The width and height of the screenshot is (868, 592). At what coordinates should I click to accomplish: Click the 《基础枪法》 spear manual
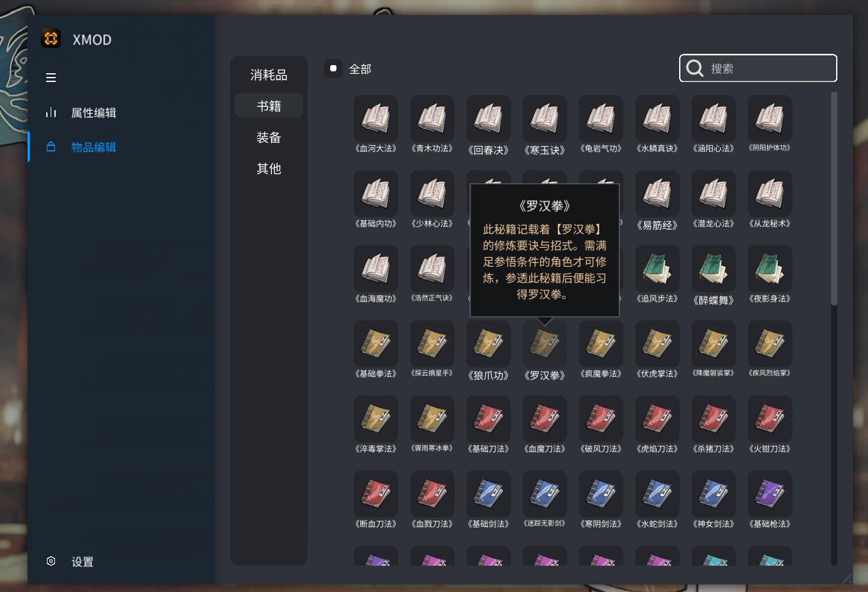tap(770, 493)
